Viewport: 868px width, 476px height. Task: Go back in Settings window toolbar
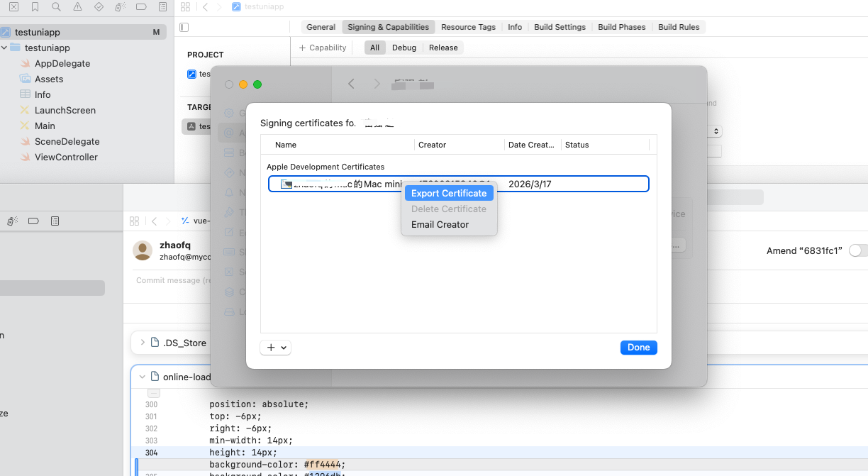(x=351, y=84)
